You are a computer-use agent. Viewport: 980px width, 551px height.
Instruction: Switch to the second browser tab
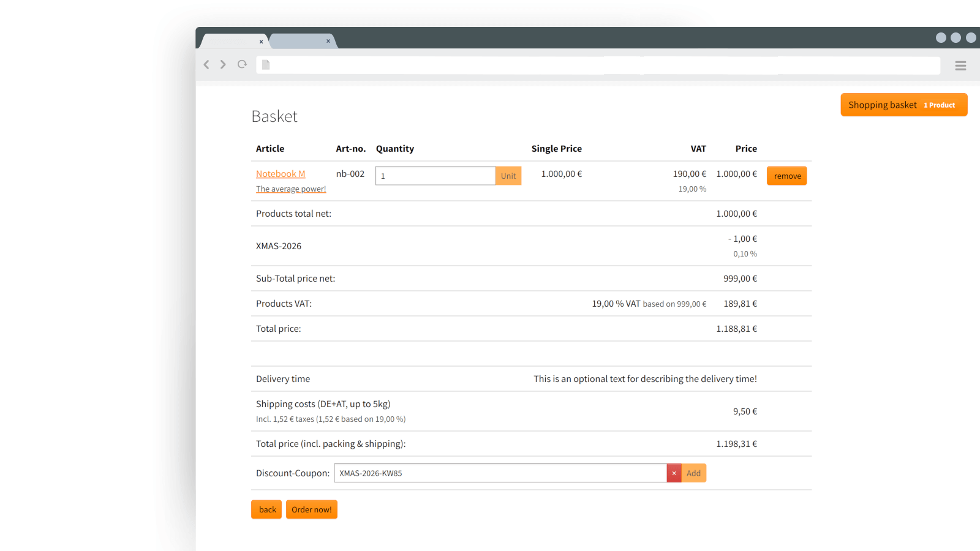tap(299, 41)
